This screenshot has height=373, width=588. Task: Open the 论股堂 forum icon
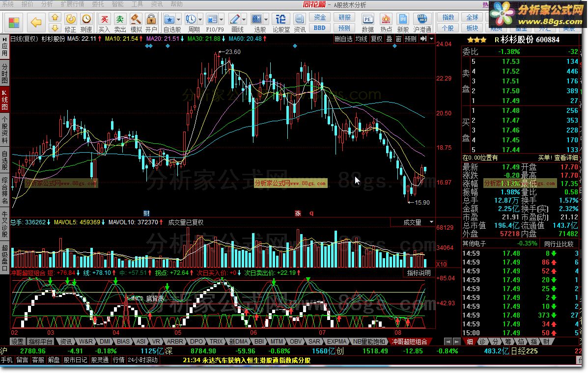click(281, 23)
